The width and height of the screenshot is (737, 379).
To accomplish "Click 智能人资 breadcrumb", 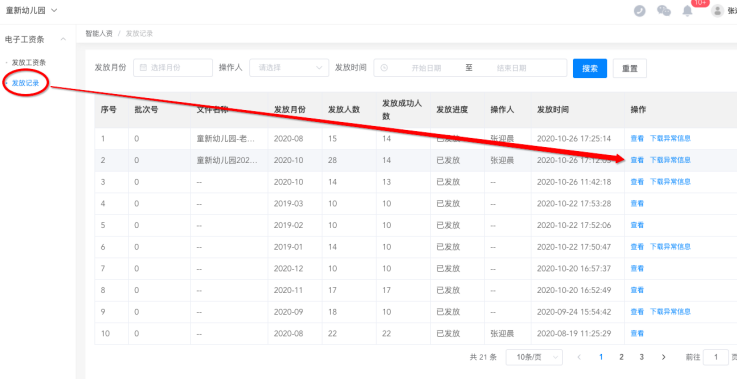I will (x=99, y=33).
